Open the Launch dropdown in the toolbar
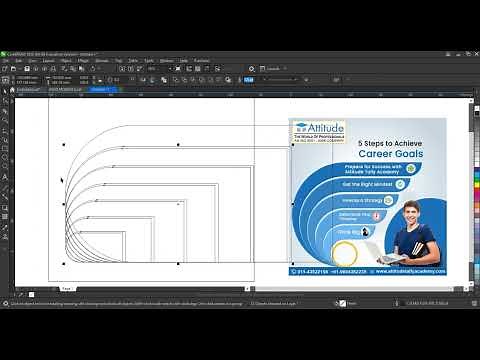Screen dimensions: 480x360 coord(273,69)
